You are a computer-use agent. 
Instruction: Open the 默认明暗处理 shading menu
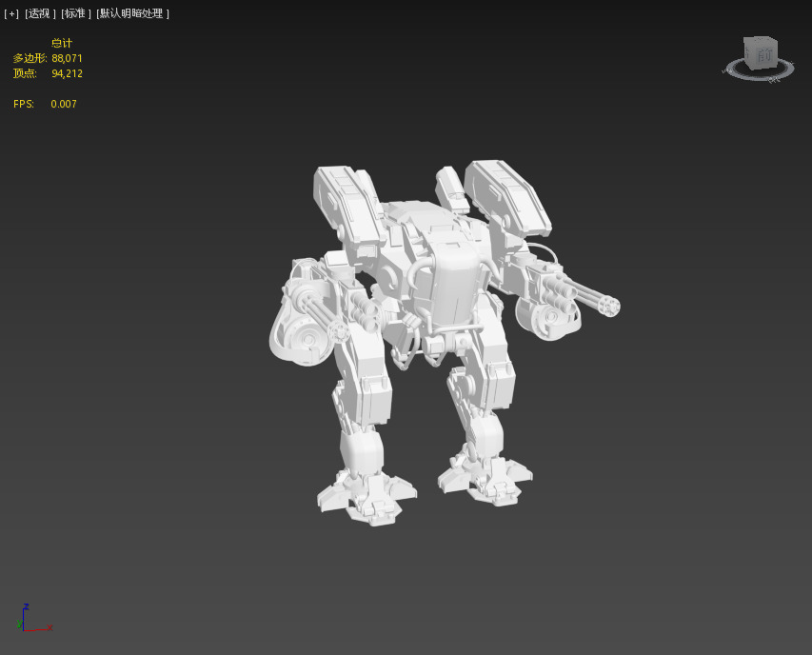click(132, 13)
